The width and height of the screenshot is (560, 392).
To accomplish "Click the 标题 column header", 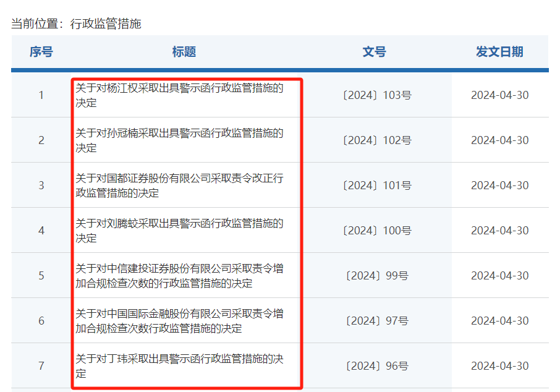I will (x=184, y=52).
